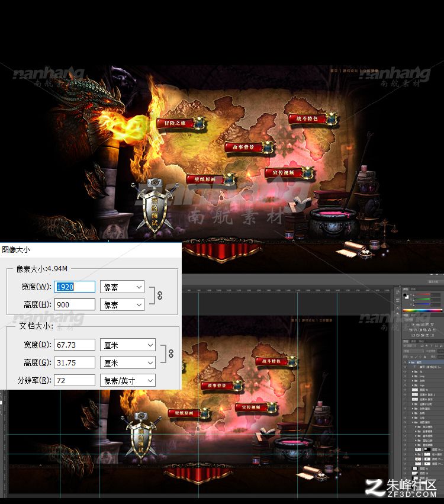Click 冒险之旅 button in top preview

tap(181, 123)
